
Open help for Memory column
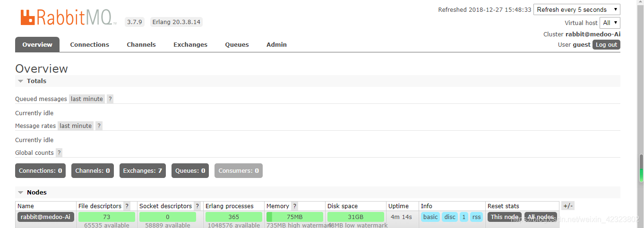[x=294, y=206]
